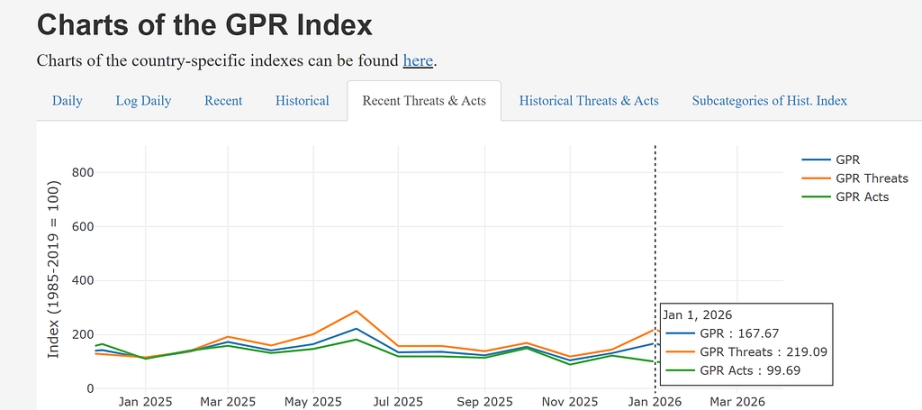Click the Jan 1, 2026 tooltip date
922x410 pixels.
pyautogui.click(x=697, y=315)
